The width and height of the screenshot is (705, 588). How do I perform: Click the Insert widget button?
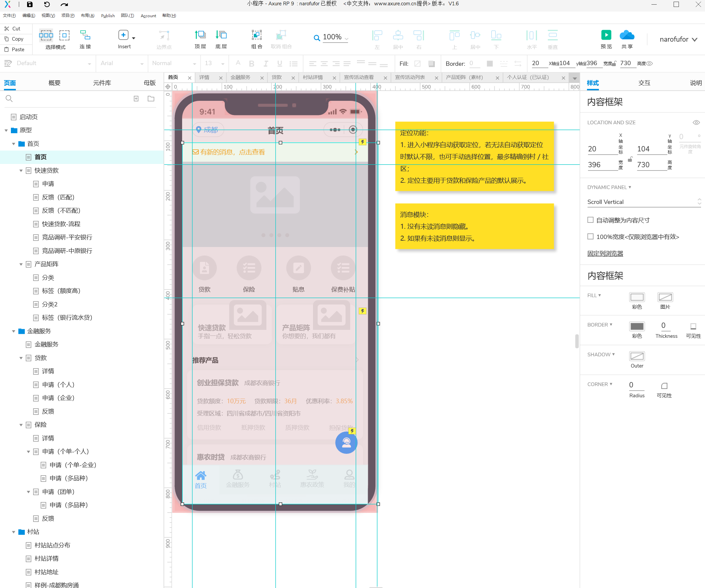coord(124,35)
